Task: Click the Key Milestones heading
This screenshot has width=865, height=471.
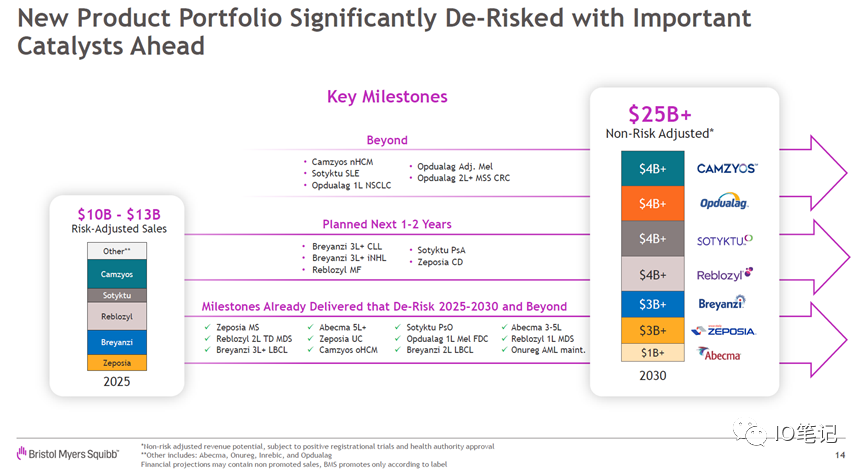Action: point(387,97)
